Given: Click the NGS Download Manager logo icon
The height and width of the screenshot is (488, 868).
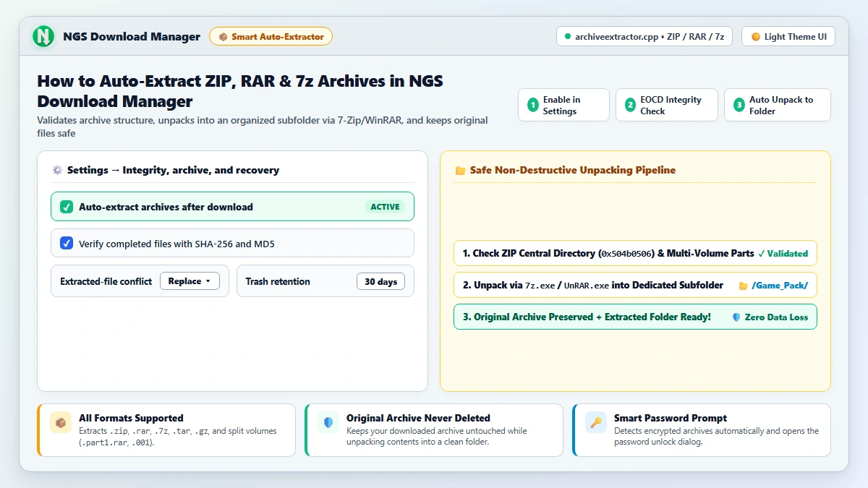Looking at the screenshot, I should coord(43,36).
